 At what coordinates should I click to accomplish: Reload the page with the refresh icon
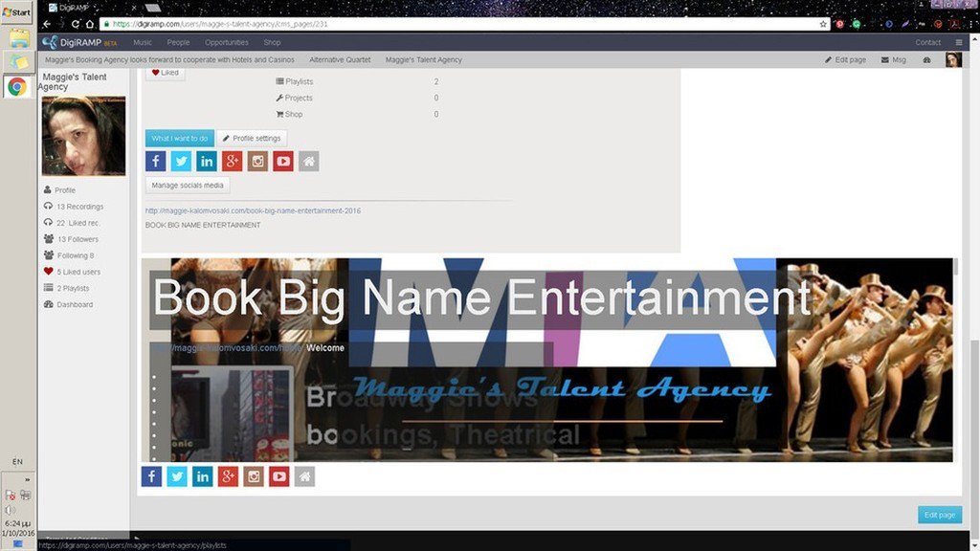75,24
